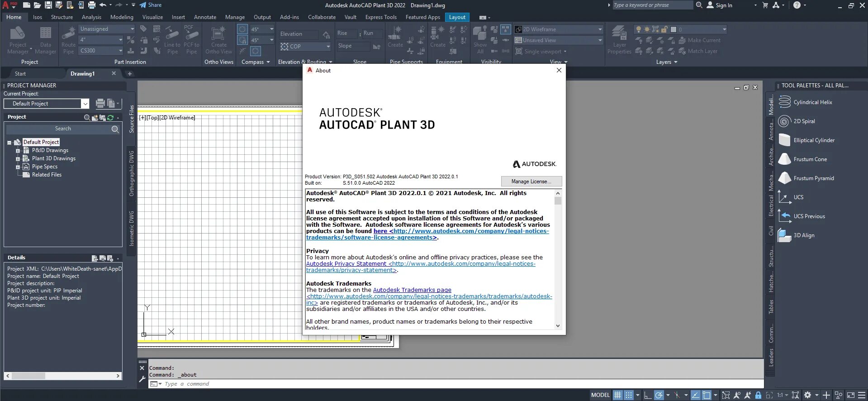Click the Project Manager details horizontal scrollbar
868x401 pixels.
pyautogui.click(x=63, y=376)
